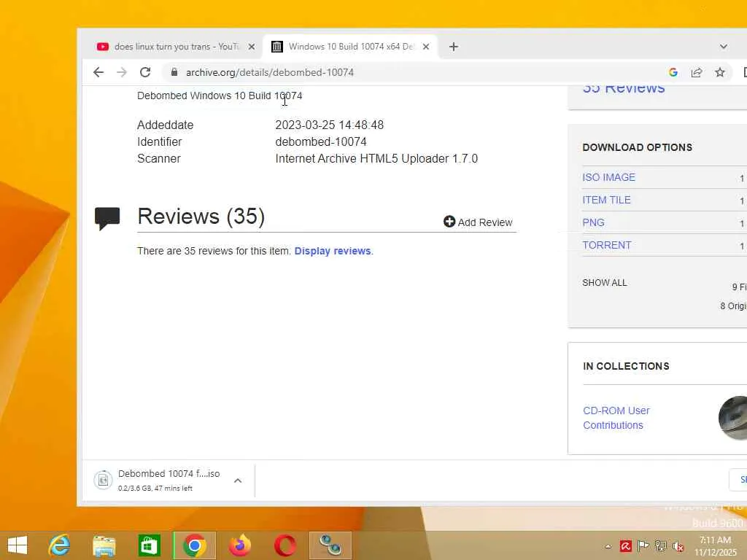
Task: Select the Windows 10 Build 10074 tab
Action: [x=350, y=47]
